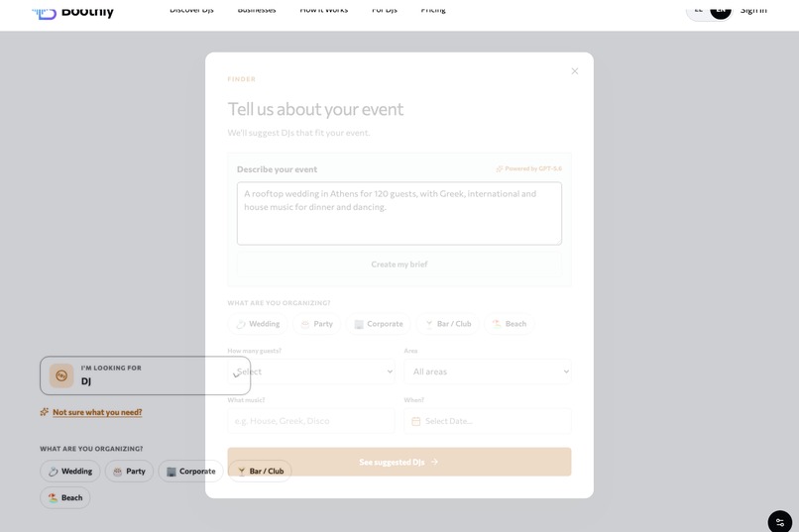Image resolution: width=799 pixels, height=532 pixels.
Task: Open the Not sure what you need? link
Action: 97,412
